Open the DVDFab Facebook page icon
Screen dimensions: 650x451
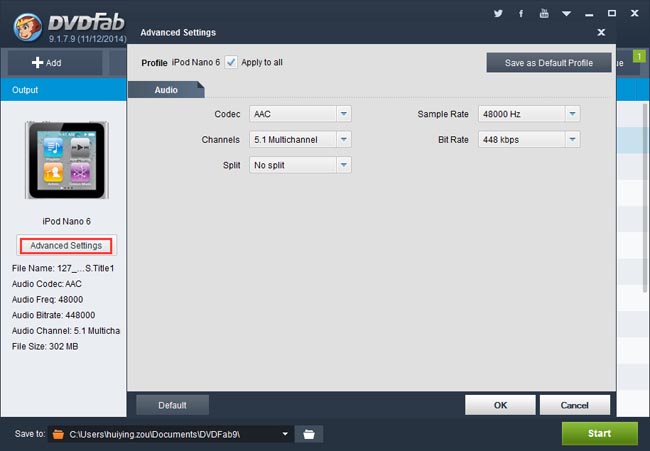click(x=521, y=14)
